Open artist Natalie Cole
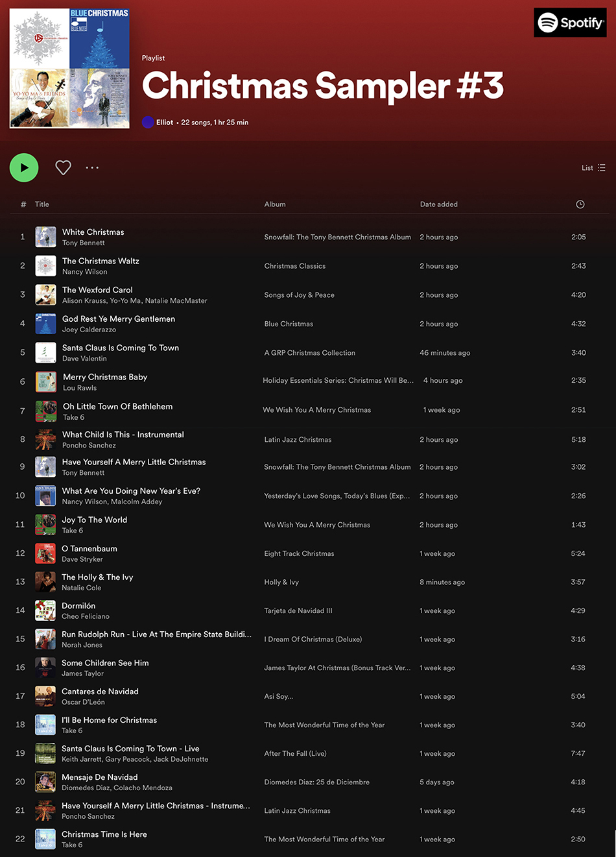616x857 pixels. click(82, 588)
